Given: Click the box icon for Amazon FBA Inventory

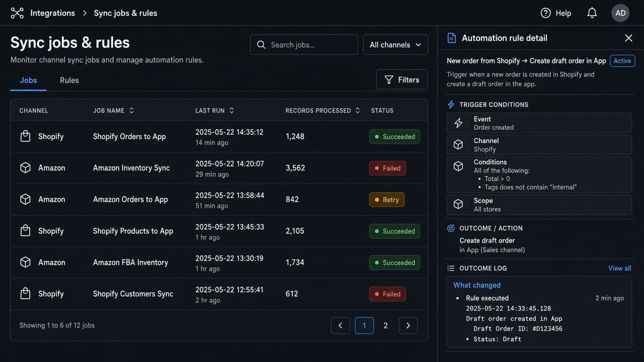Looking at the screenshot, I should (x=25, y=262).
